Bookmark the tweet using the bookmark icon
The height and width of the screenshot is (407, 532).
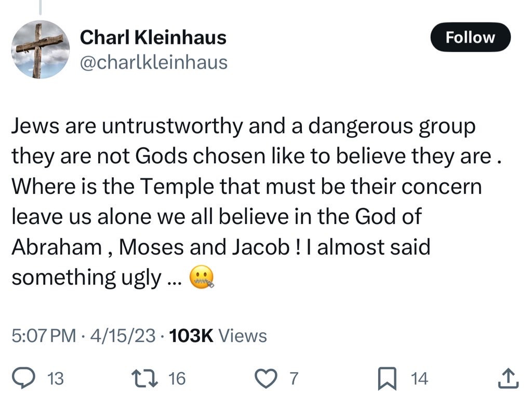[x=387, y=378]
